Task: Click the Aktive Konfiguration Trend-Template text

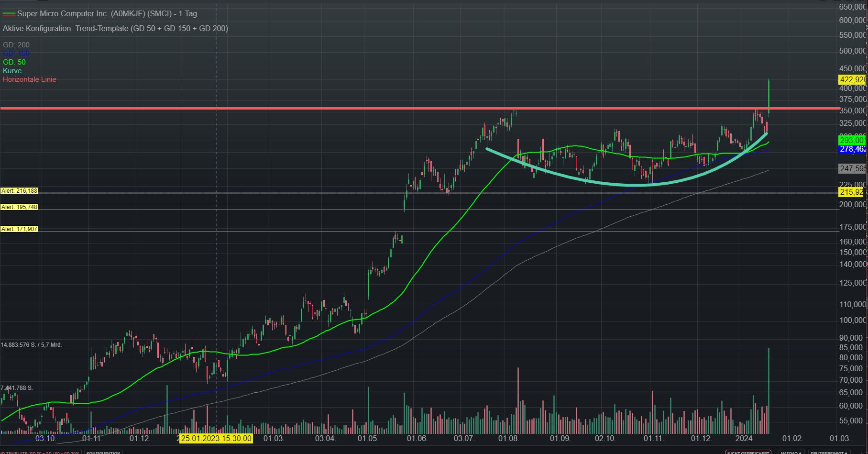Action: tap(115, 28)
